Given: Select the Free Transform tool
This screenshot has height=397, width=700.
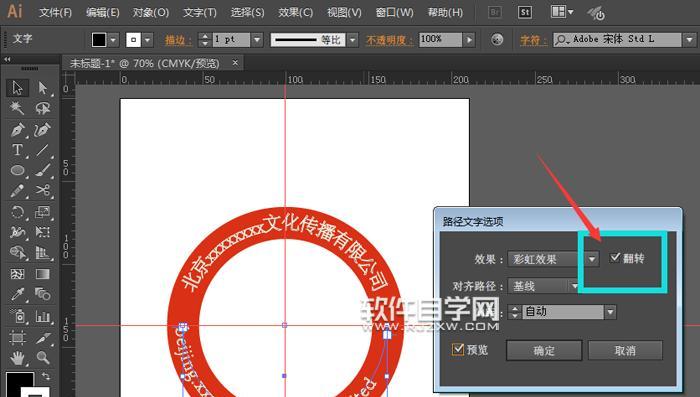Looking at the screenshot, I should click(42, 232).
